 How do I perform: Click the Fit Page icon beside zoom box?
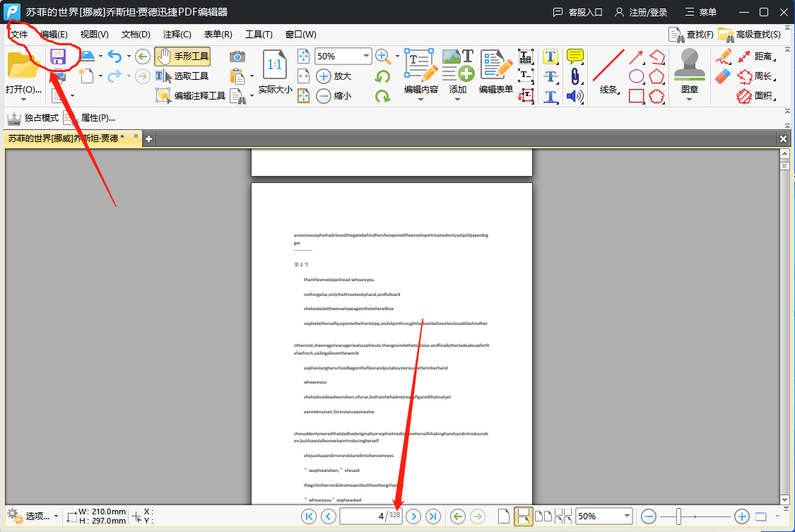[x=303, y=57]
